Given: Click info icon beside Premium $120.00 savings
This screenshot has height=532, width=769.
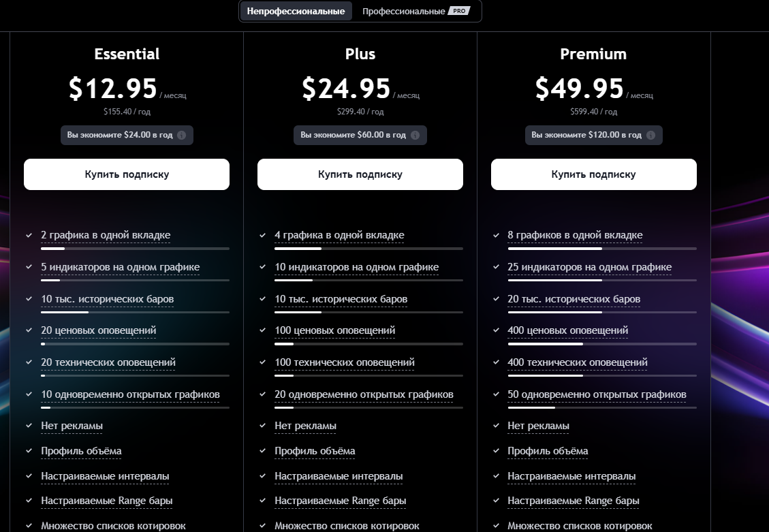Looking at the screenshot, I should coord(650,135).
